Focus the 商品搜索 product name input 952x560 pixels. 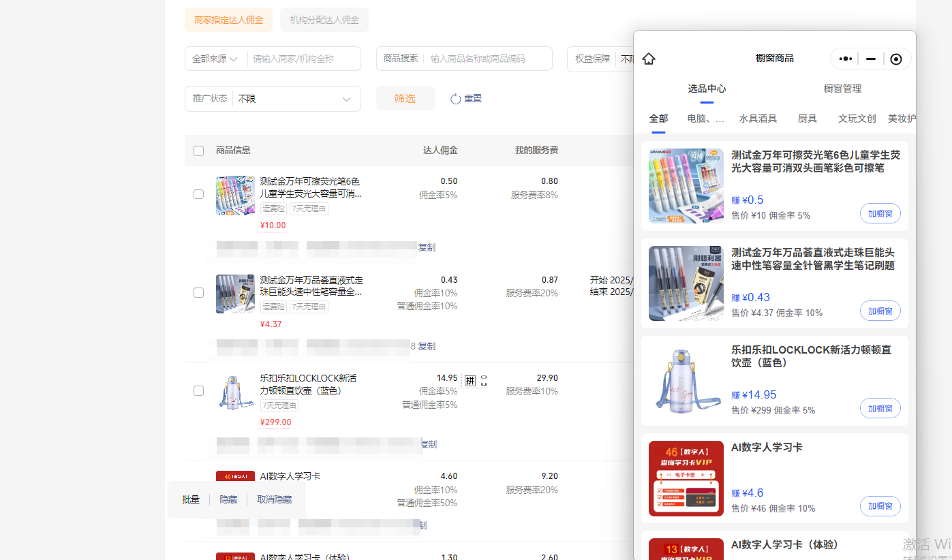487,59
